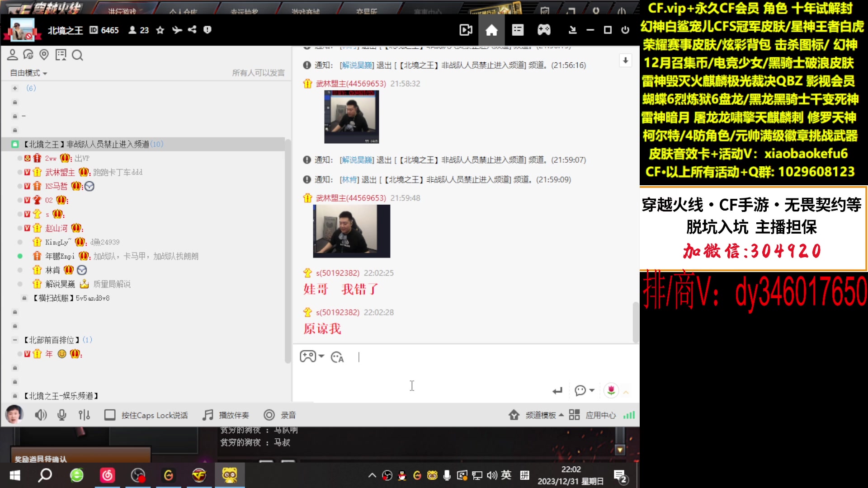868x488 pixels.
Task: Click the channel list vertical scrollbar
Action: (x=288, y=251)
